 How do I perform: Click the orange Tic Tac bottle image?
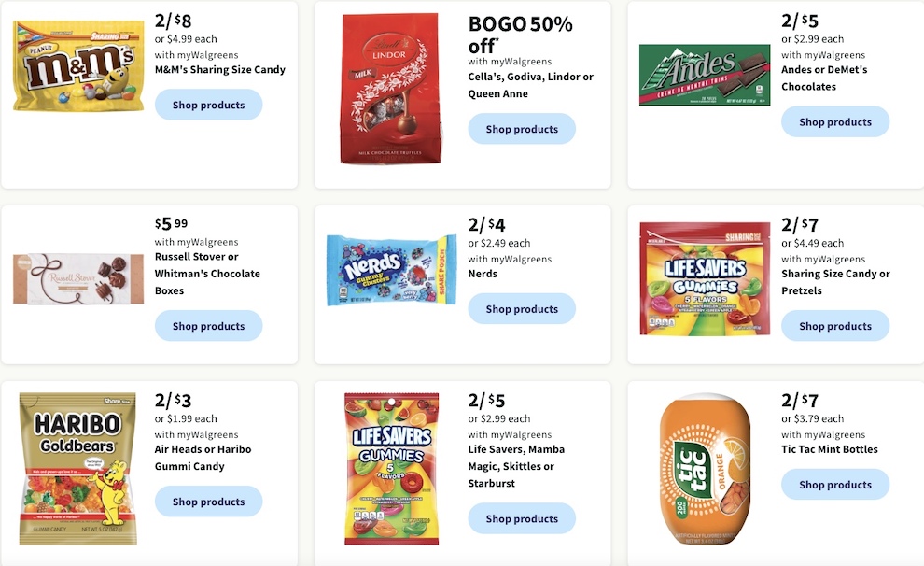pyautogui.click(x=705, y=470)
